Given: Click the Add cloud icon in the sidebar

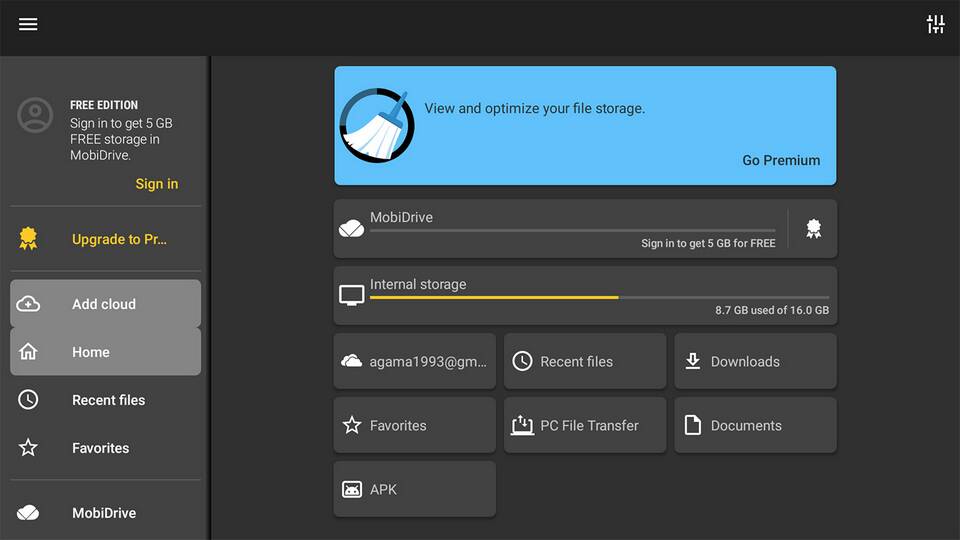Looking at the screenshot, I should pyautogui.click(x=28, y=304).
